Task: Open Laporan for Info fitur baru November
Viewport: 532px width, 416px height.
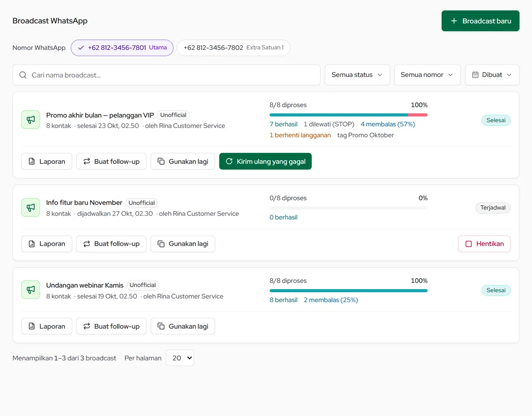Action: point(47,244)
